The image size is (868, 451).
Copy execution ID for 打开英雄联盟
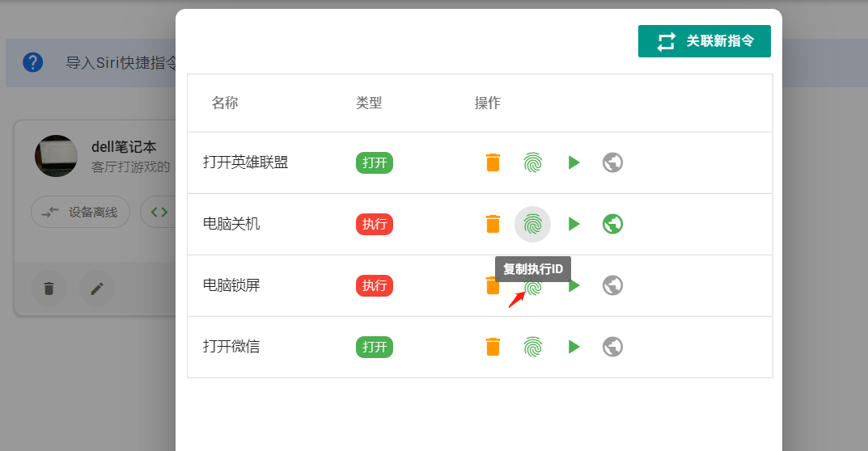point(532,162)
